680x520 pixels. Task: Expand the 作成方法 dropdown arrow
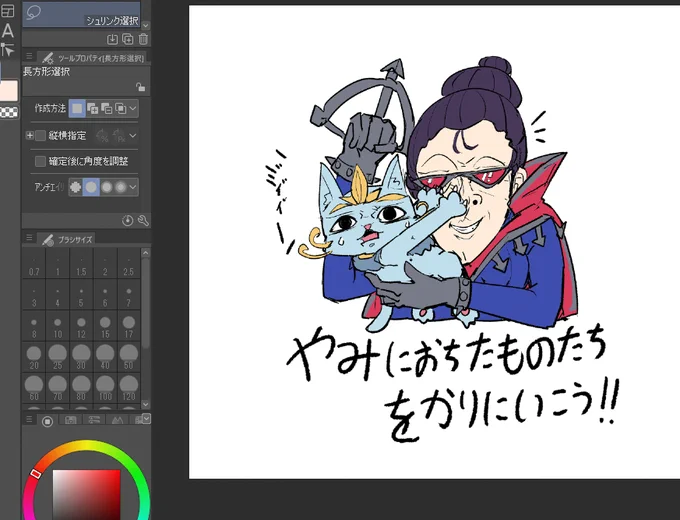click(133, 108)
